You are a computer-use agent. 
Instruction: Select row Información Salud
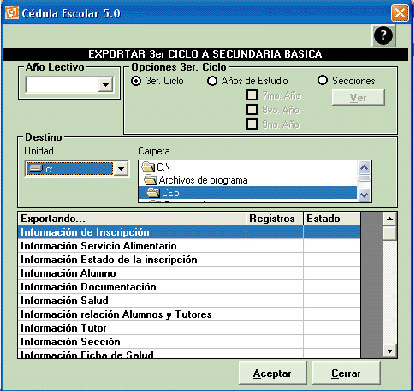click(x=189, y=301)
